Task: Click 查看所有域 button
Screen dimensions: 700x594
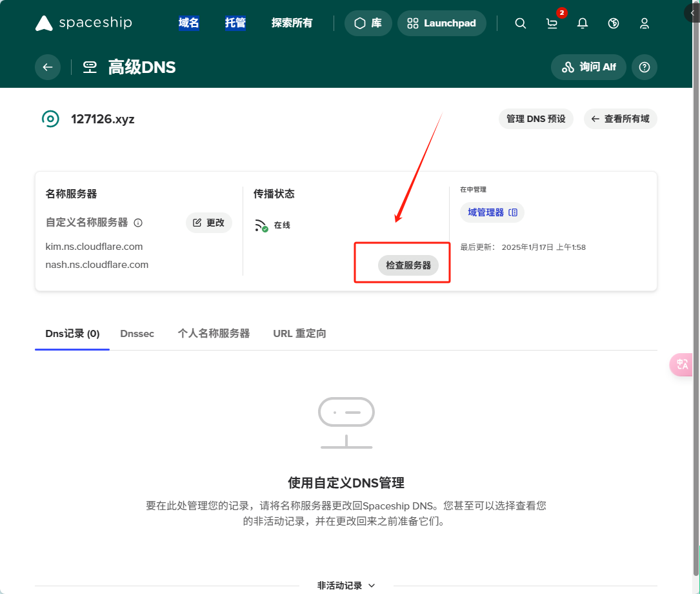Action: click(620, 119)
